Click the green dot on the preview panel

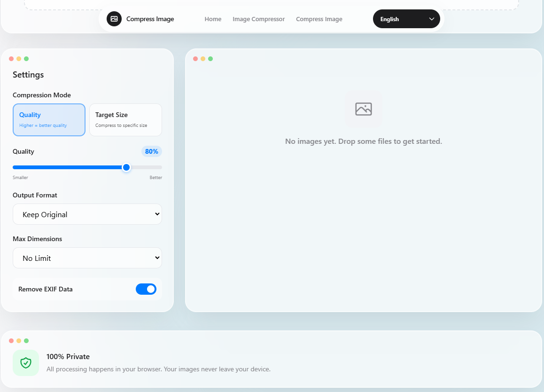pos(210,58)
